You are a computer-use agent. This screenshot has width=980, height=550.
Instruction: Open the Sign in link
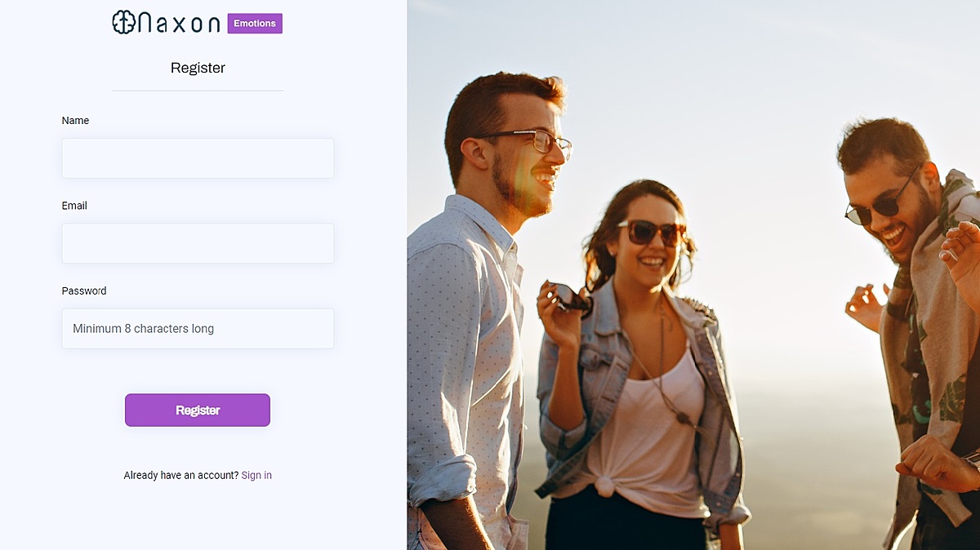coord(256,475)
